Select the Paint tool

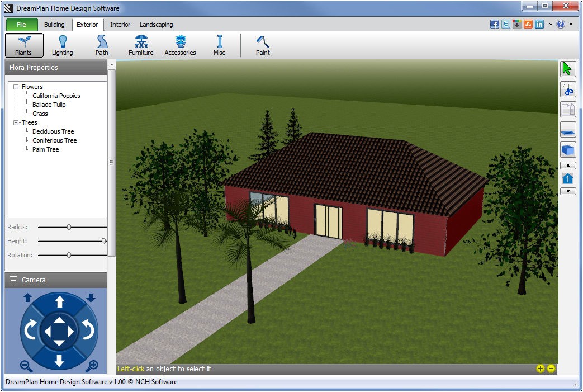coord(263,45)
